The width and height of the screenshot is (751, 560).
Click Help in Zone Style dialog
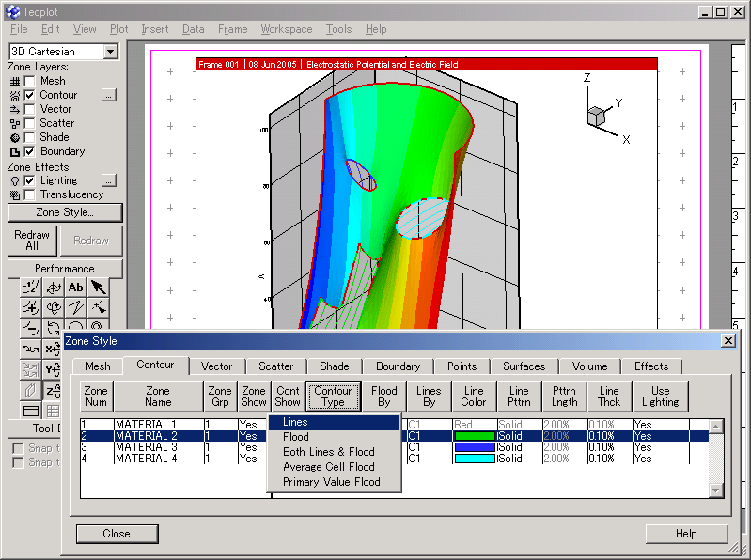(686, 534)
